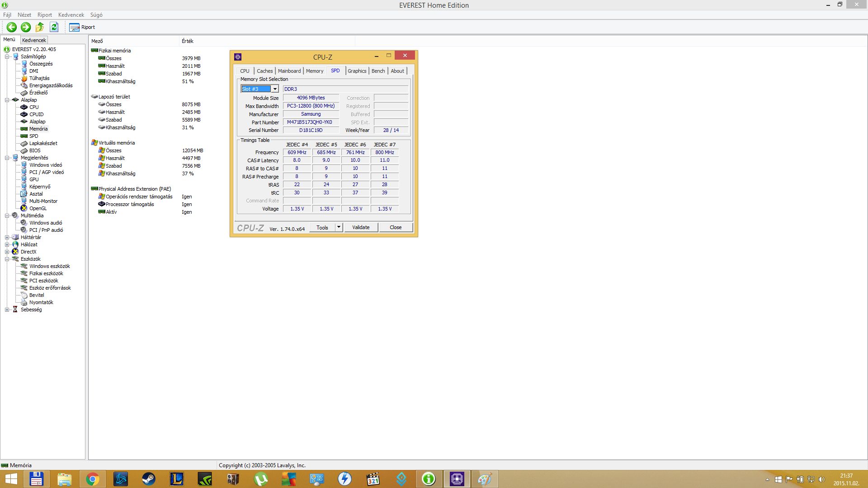
Task: Click the Close button in CPU-Z
Action: click(x=396, y=227)
